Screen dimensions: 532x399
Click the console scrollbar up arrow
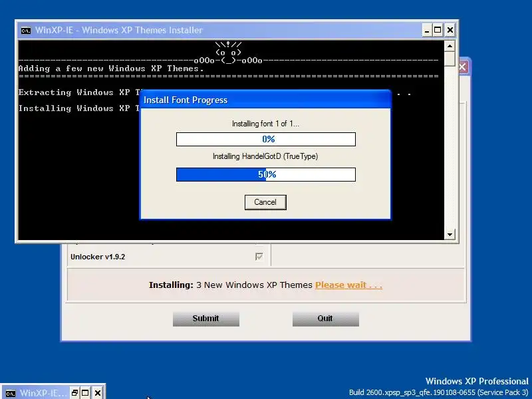point(450,46)
